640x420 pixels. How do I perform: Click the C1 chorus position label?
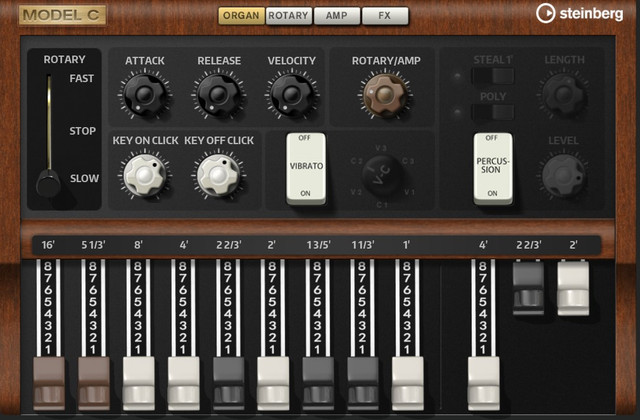pyautogui.click(x=382, y=204)
